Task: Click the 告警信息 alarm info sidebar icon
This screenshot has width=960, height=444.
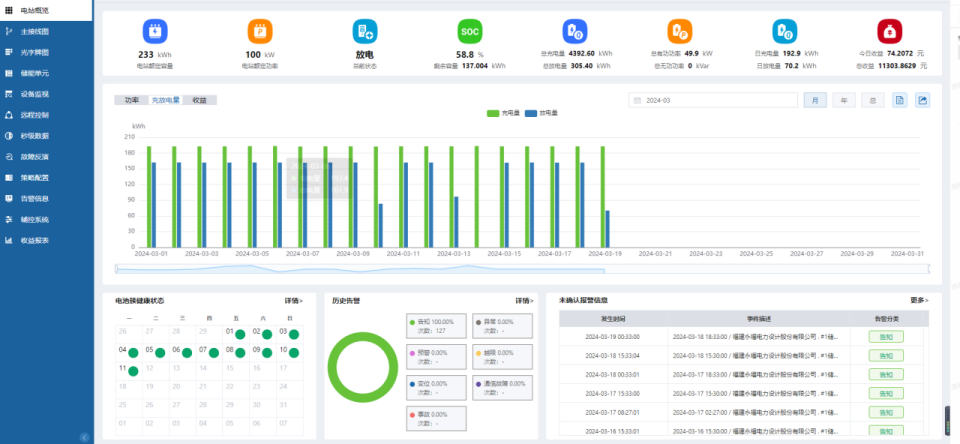Action: [x=9, y=198]
